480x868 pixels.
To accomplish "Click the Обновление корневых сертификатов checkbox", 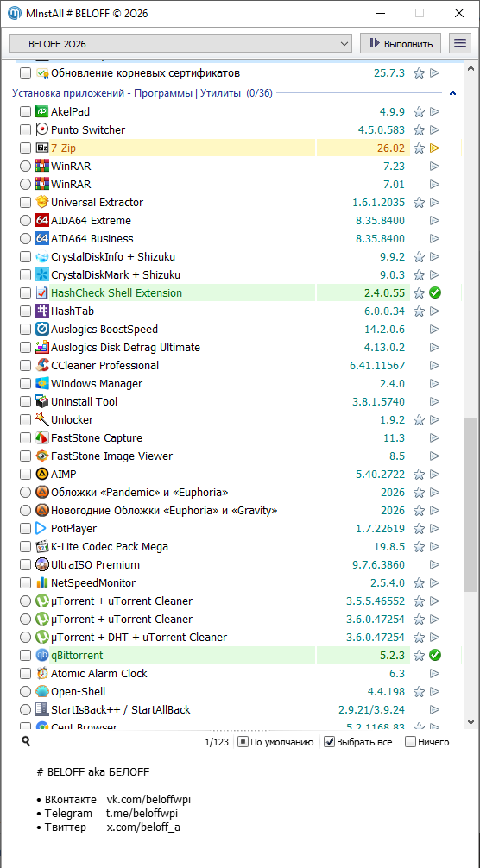I will coord(25,73).
